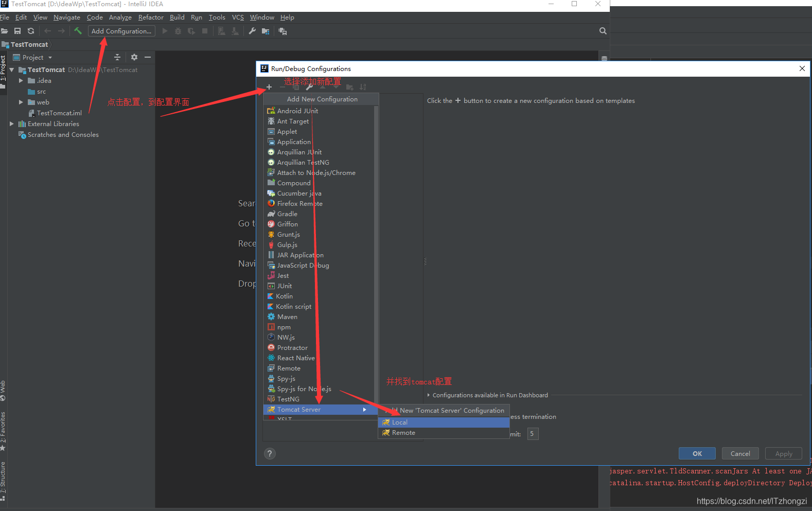Click the Stop square icon in the toolbar
Screen dimensions: 812x511
click(205, 31)
